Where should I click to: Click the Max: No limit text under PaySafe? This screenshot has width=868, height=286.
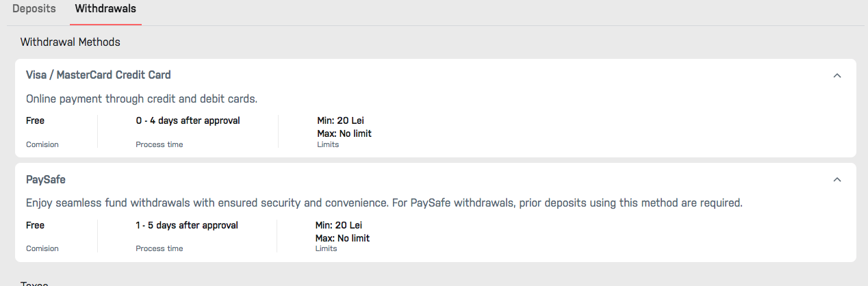pos(342,238)
